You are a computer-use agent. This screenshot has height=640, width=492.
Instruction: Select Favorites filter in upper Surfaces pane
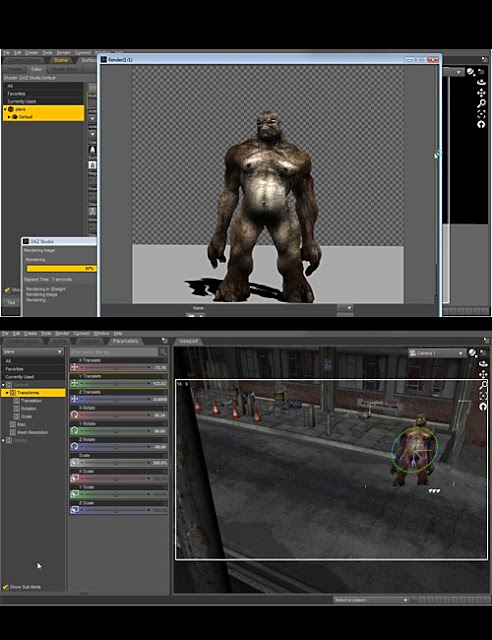[43, 93]
